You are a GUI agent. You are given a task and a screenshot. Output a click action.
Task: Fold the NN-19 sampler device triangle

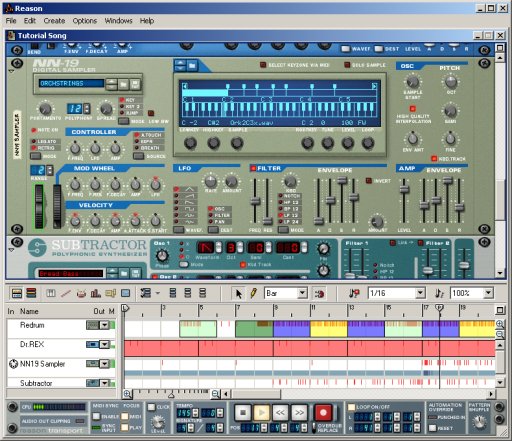pos(11,71)
